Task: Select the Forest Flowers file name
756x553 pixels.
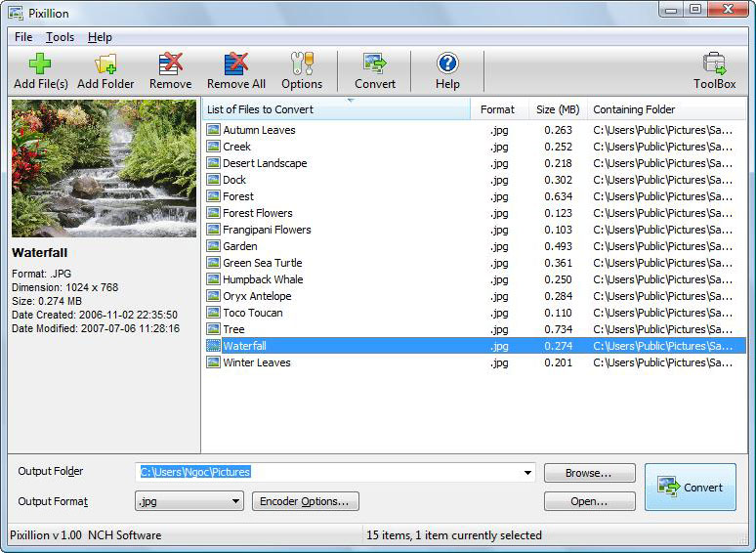Action: (258, 213)
